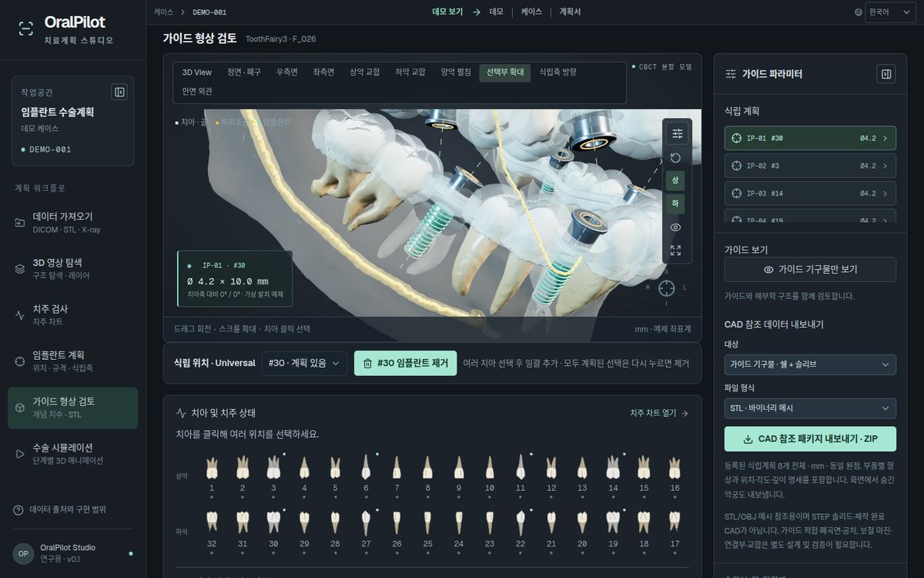Switch to the 안면 외관 view tab
The width and height of the screenshot is (924, 578).
tap(197, 91)
